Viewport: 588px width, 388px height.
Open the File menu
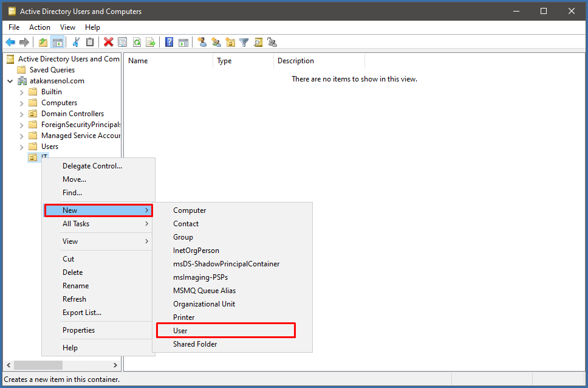point(14,27)
